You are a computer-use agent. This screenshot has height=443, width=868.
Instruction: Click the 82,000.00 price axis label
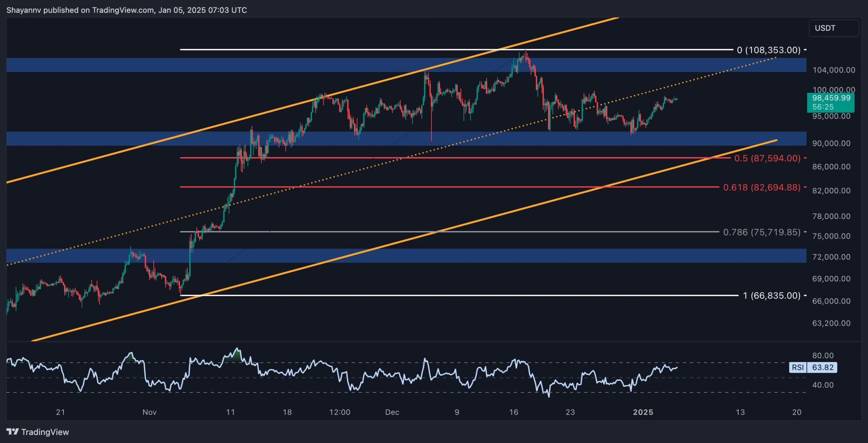pos(831,191)
